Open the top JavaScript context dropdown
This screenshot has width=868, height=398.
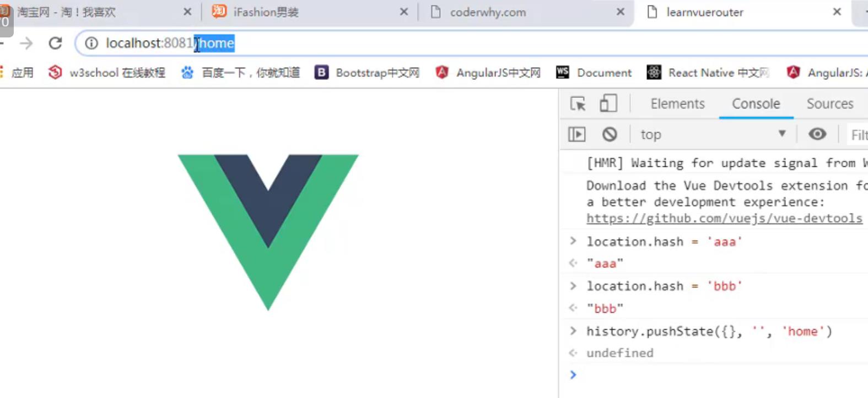pos(713,134)
